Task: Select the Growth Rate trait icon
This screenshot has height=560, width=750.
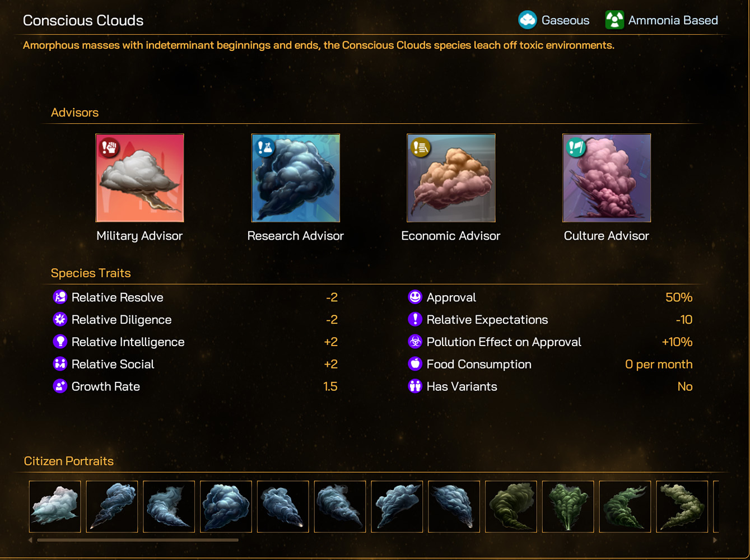Action: [x=60, y=386]
